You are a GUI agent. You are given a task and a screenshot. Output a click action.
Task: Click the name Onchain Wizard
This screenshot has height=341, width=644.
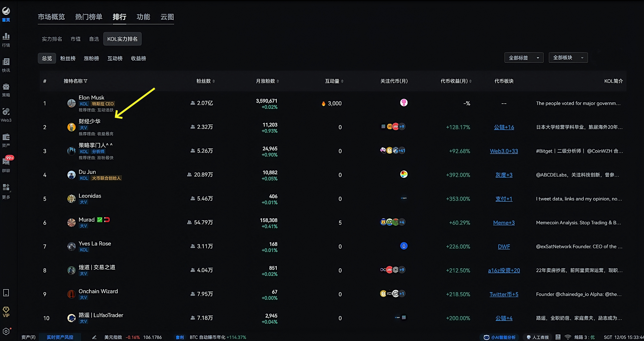(x=98, y=291)
